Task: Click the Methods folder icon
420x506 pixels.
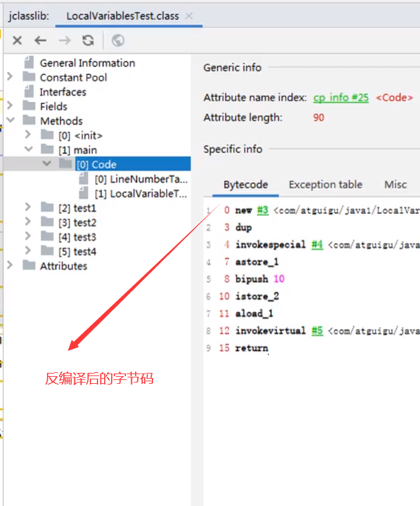Action: 29,120
